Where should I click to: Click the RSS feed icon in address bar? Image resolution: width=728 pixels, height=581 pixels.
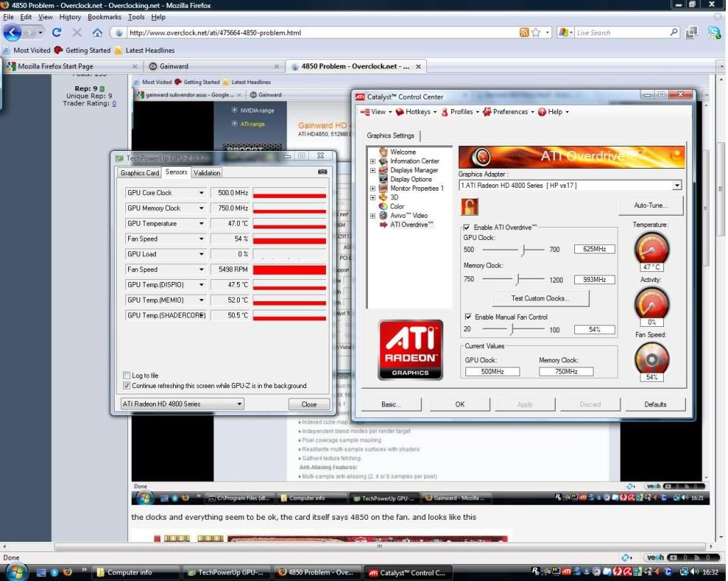tap(524, 33)
